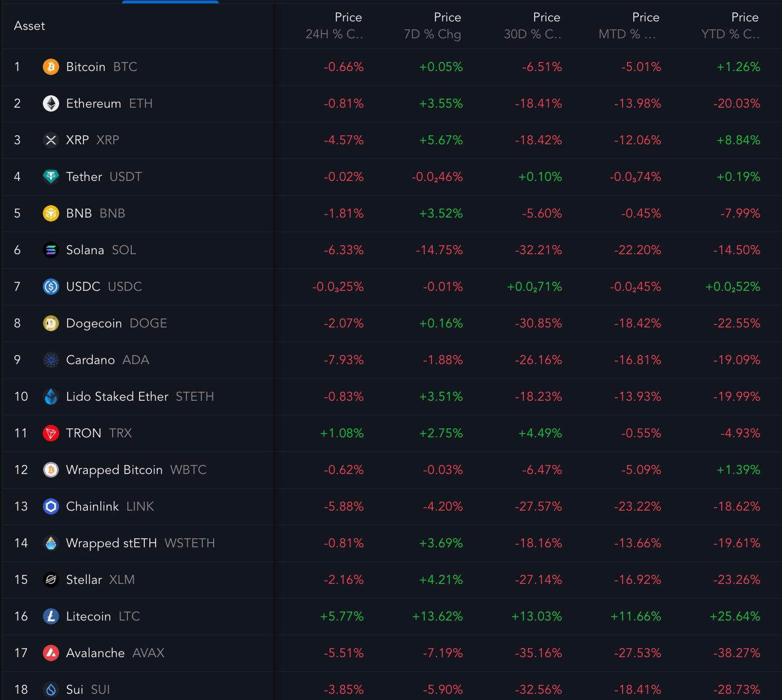Click the Wrapped Bitcoin logo icon

51,470
